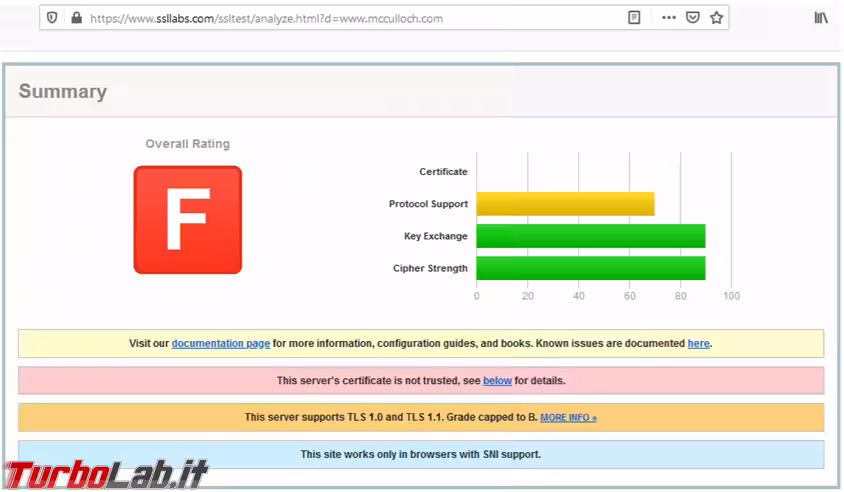Save page with the Pocket icon
The width and height of the screenshot is (844, 492).
pyautogui.click(x=692, y=18)
